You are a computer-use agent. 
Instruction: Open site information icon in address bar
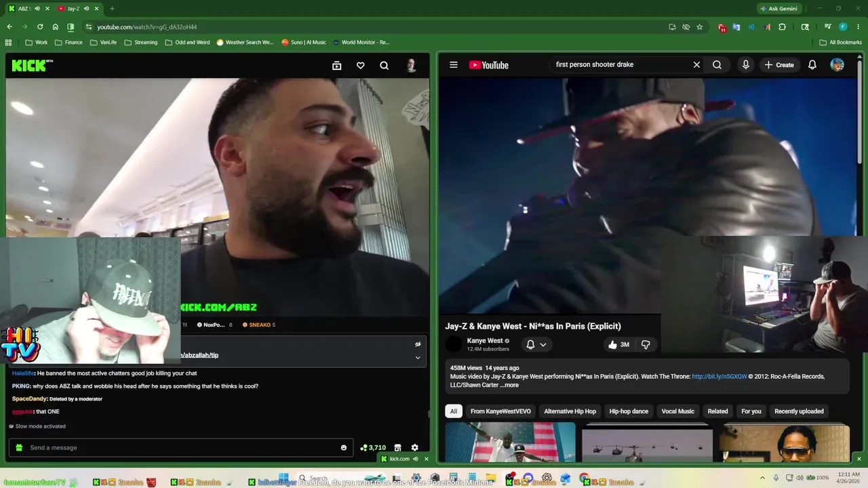tap(88, 27)
